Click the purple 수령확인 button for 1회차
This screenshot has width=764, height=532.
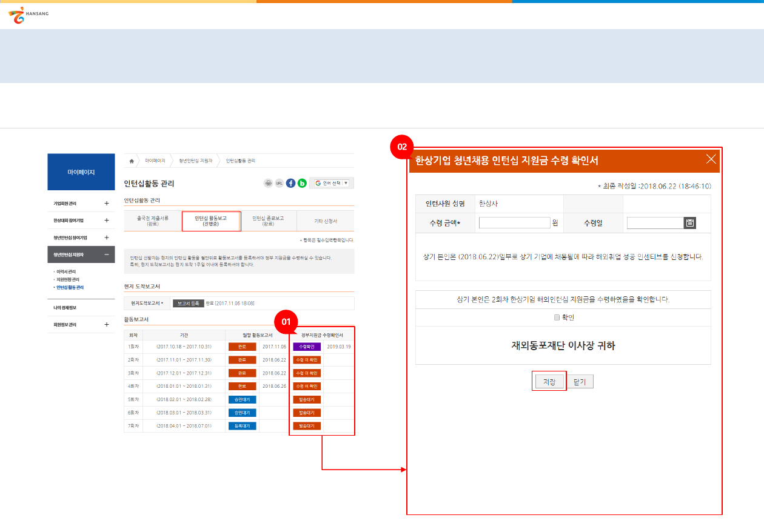307,347
